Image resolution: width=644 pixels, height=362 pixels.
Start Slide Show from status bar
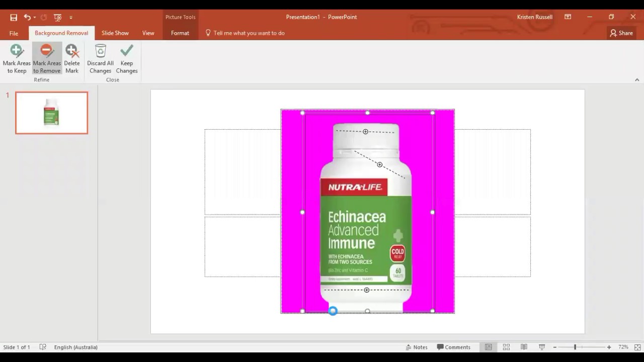542,347
